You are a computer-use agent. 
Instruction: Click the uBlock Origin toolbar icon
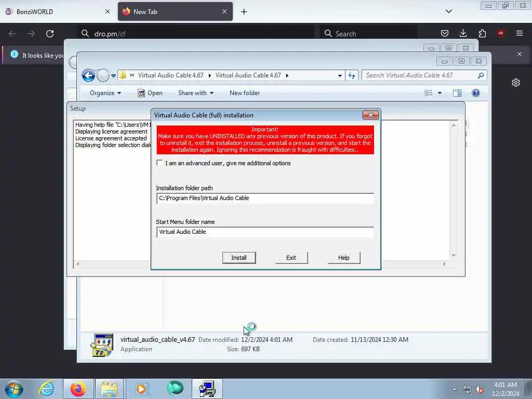(501, 33)
